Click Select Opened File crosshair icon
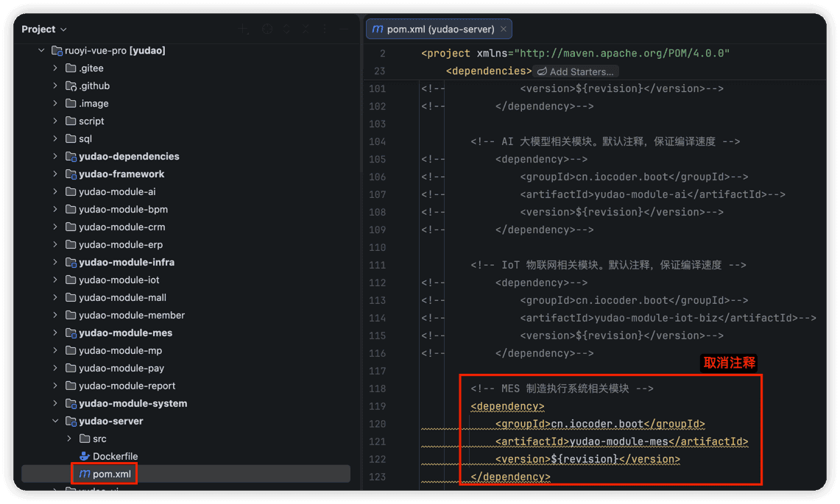 pyautogui.click(x=267, y=29)
